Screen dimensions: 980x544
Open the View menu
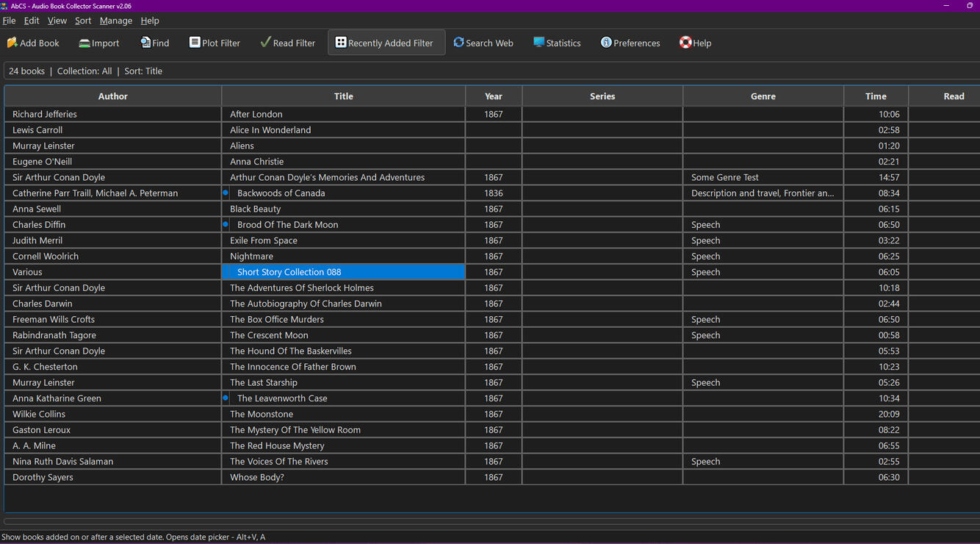coord(57,21)
